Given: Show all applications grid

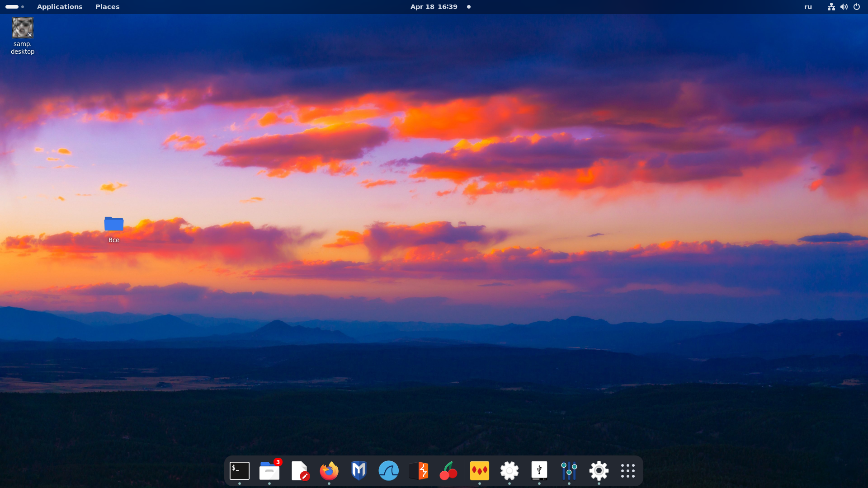Looking at the screenshot, I should [x=628, y=471].
